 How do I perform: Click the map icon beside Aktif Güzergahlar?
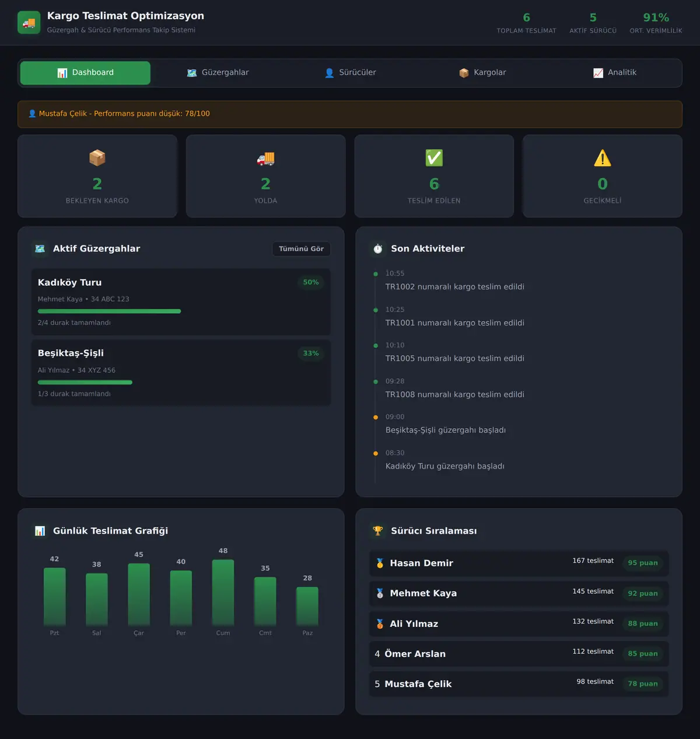[x=40, y=249]
